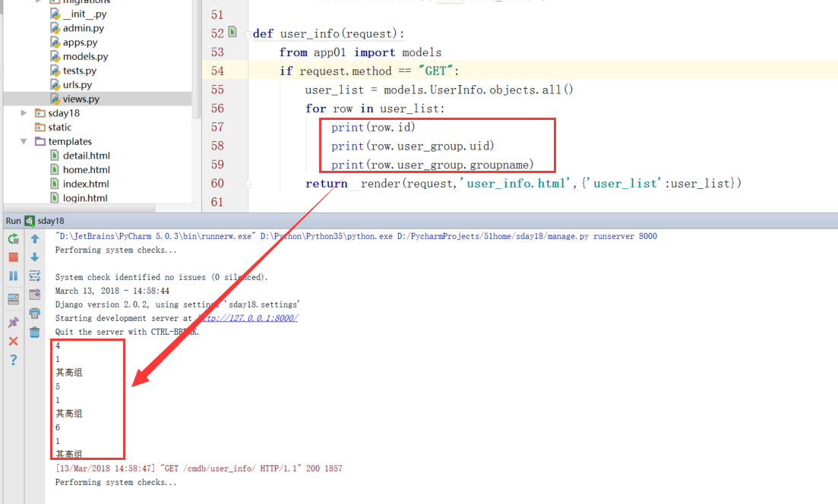Go down the stack trace with blue down arrow
The image size is (838, 504).
point(35,257)
